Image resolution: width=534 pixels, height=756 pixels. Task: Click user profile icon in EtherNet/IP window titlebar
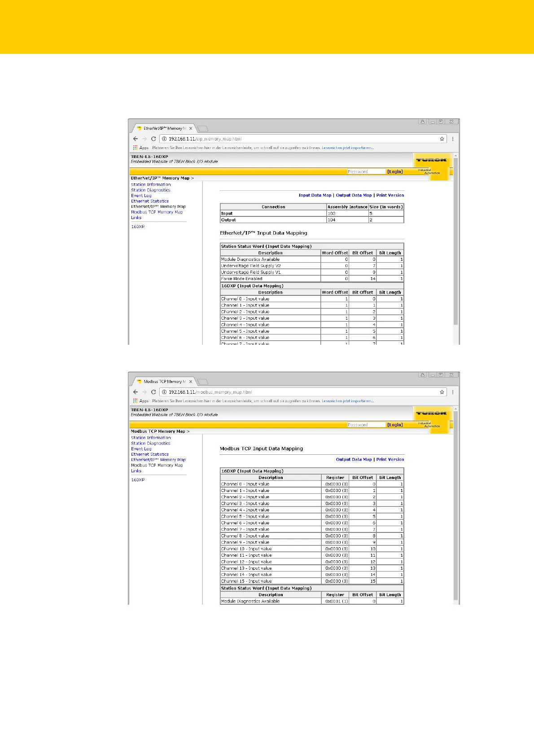(x=423, y=122)
